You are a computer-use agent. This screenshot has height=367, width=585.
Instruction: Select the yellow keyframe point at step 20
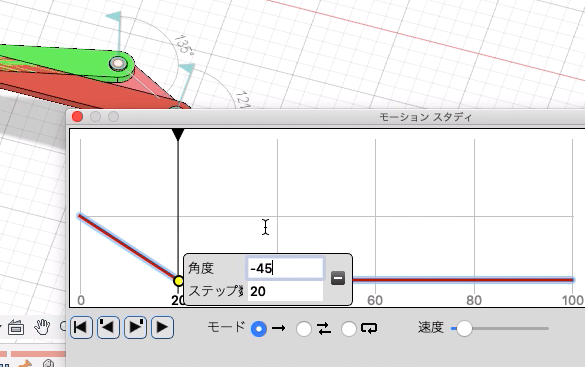(179, 281)
